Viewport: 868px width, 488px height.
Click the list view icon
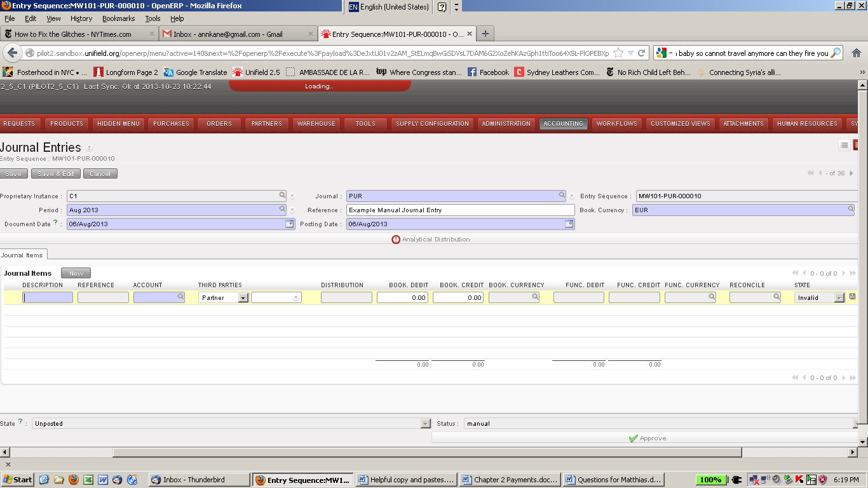click(844, 146)
